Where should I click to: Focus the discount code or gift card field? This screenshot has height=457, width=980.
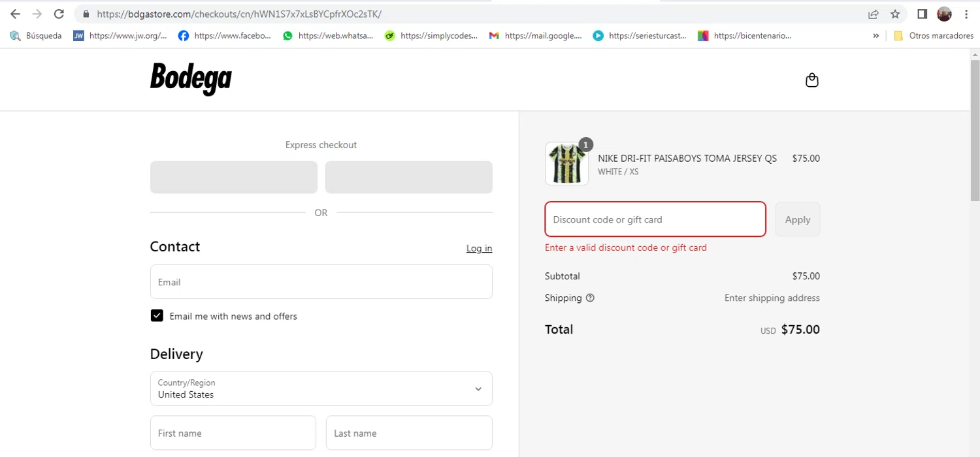point(655,219)
